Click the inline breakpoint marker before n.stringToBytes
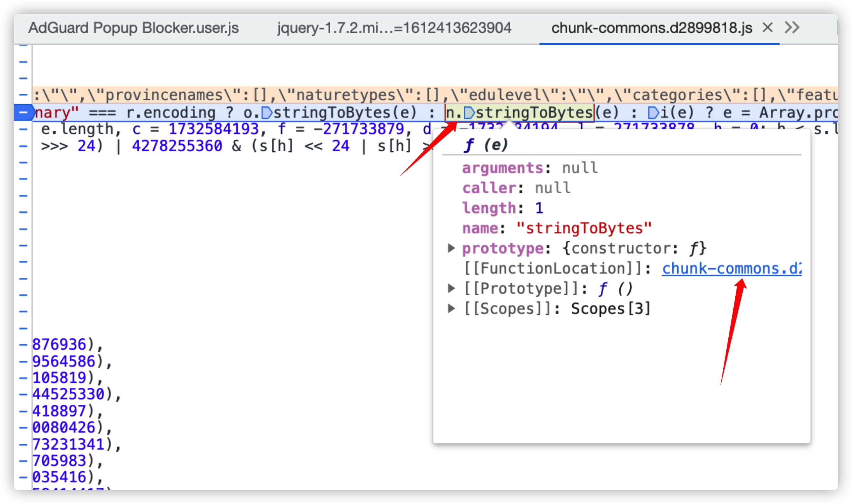Screen dimensions: 852x504 click(469, 113)
